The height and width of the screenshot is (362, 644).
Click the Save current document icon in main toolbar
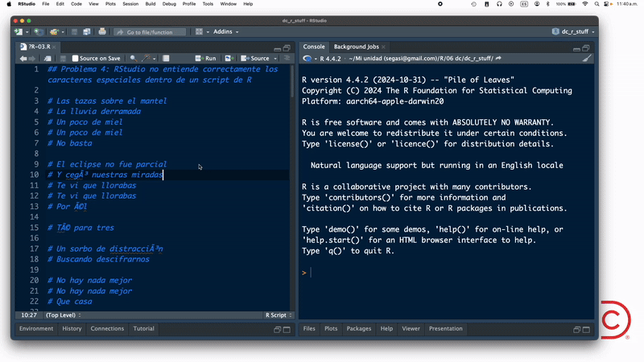tap(74, 31)
